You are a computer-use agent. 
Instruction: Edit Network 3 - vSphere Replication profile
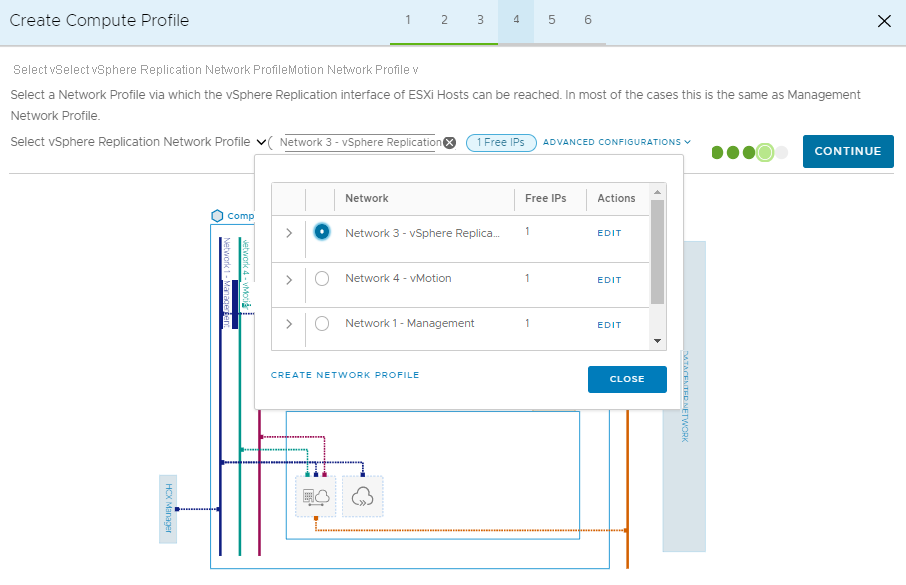click(x=609, y=233)
